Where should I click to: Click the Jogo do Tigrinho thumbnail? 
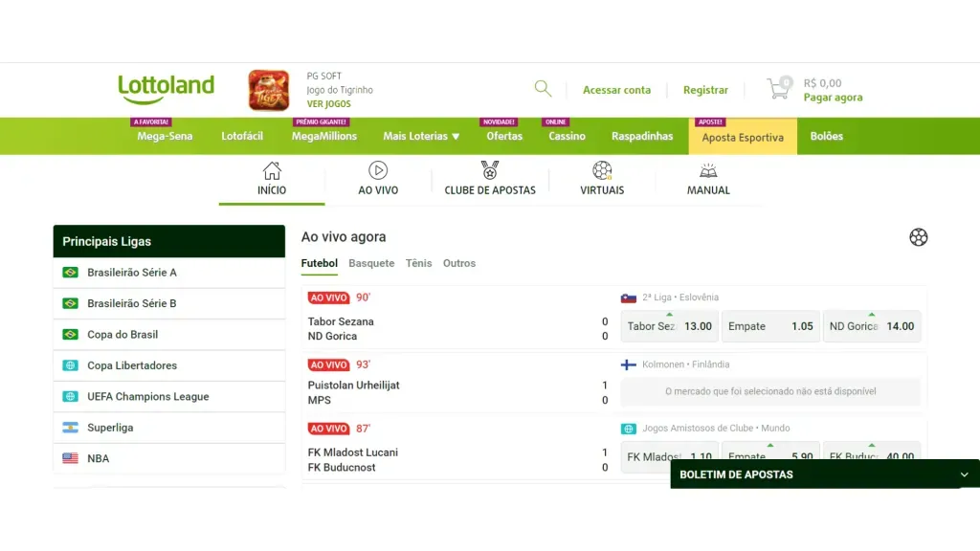coord(269,89)
